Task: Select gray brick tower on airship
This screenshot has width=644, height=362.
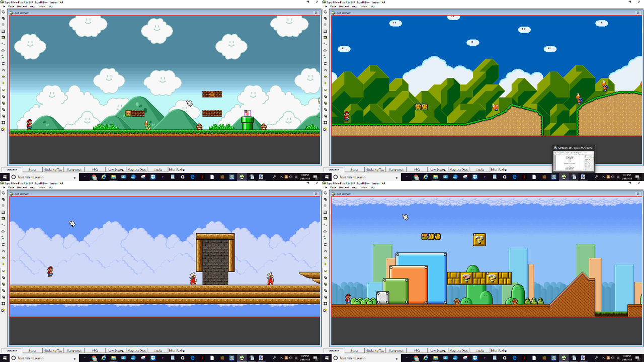Action: (x=215, y=262)
